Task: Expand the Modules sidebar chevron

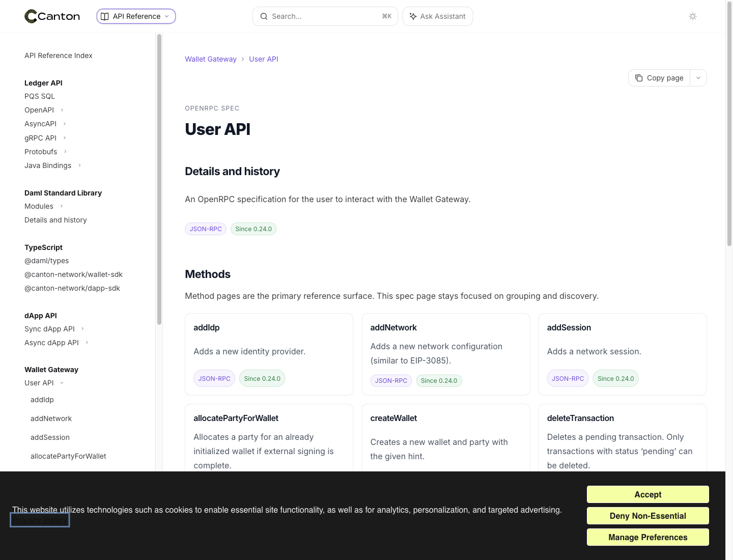Action: pos(62,206)
